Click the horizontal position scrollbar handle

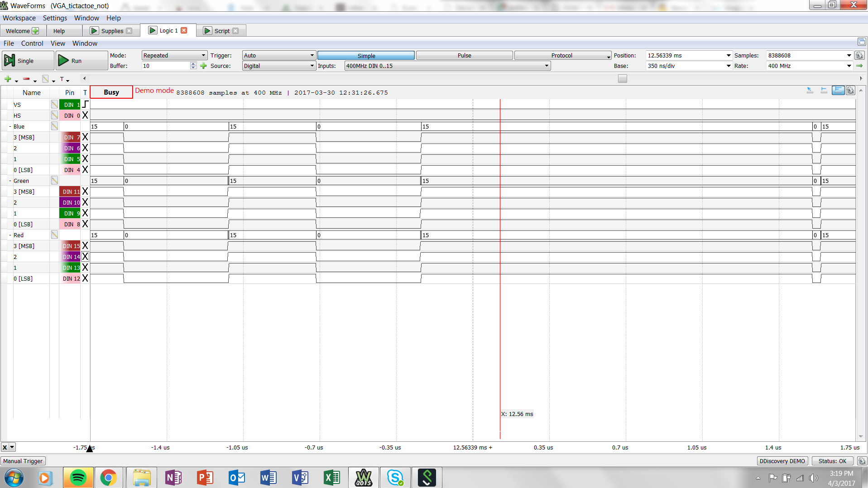623,79
